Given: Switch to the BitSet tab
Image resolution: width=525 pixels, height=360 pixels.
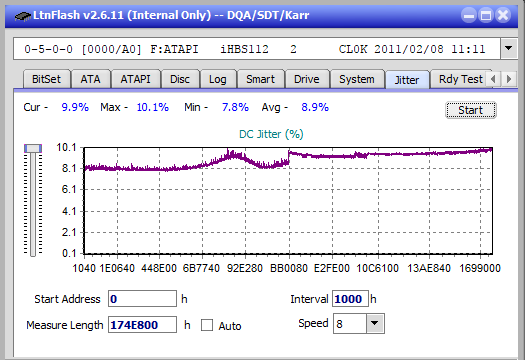Looking at the screenshot, I should [47, 79].
